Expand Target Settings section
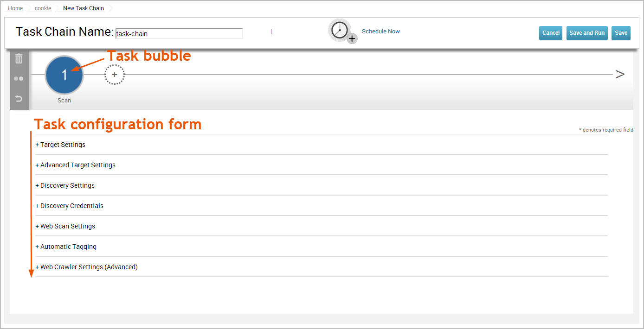The width and height of the screenshot is (644, 329). click(60, 145)
